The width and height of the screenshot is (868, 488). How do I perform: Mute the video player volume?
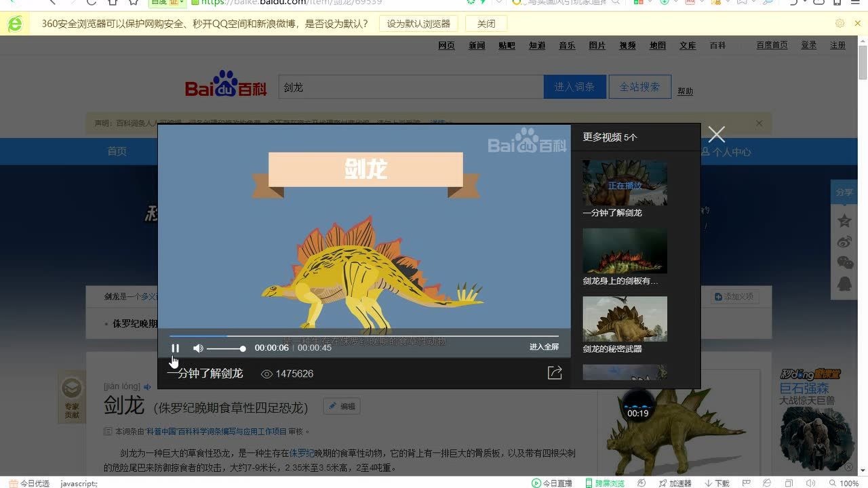(197, 348)
